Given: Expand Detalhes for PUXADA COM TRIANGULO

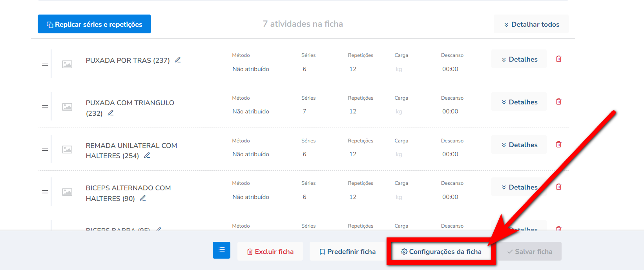Looking at the screenshot, I should pyautogui.click(x=519, y=102).
